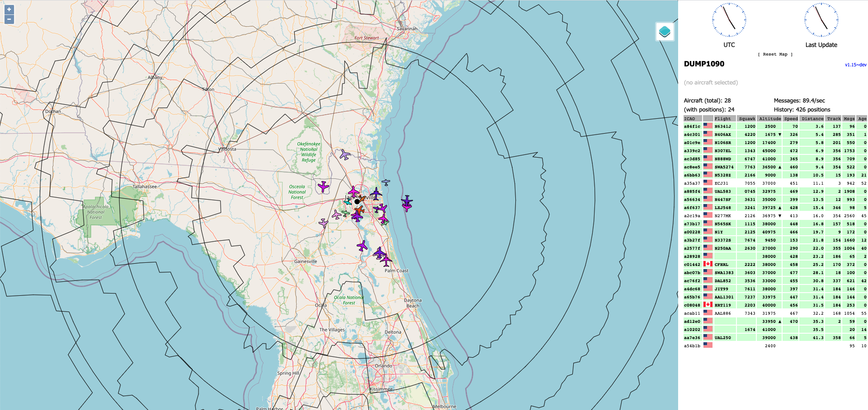Select flight CFHRL row
Screen dimensions: 868x410
click(x=775, y=265)
